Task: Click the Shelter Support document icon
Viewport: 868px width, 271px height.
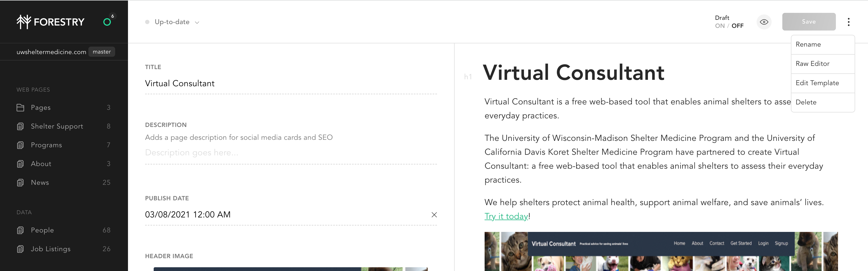Action: (x=20, y=126)
